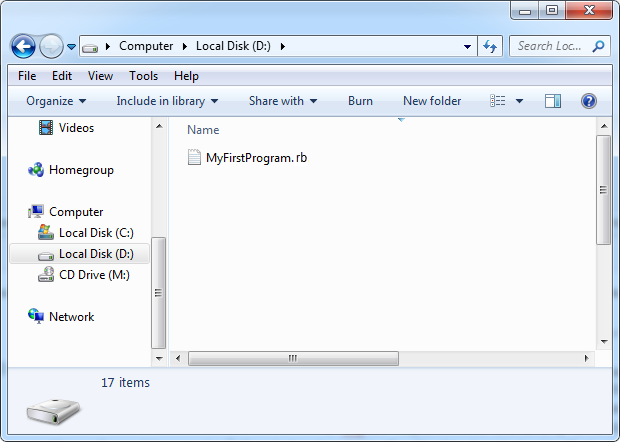Click the Search Local Disk input field
The height and width of the screenshot is (442, 620).
coord(552,46)
